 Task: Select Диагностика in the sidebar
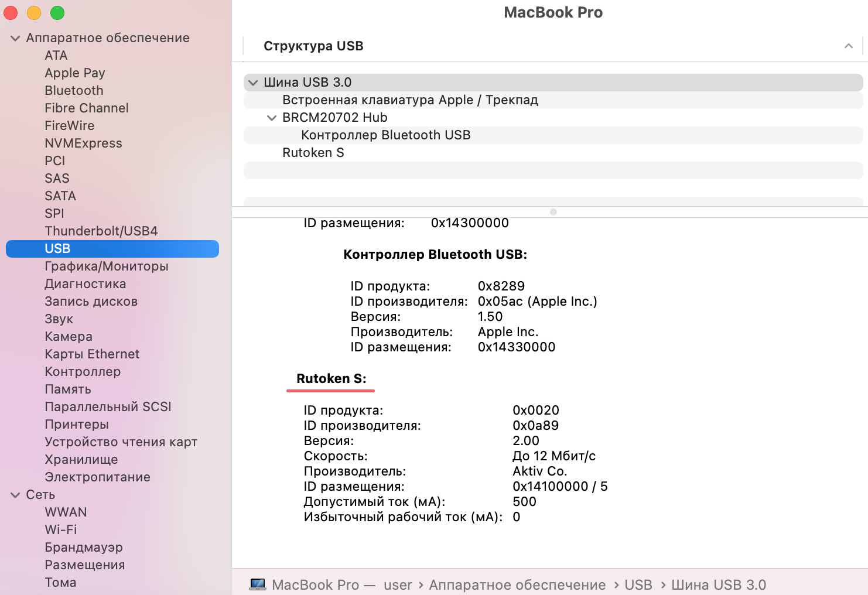(86, 284)
